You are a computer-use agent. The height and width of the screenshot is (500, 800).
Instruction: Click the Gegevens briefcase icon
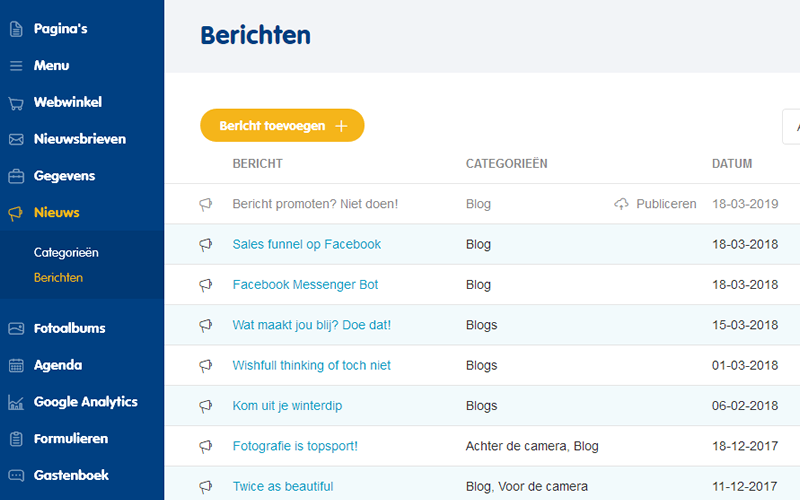point(16,176)
